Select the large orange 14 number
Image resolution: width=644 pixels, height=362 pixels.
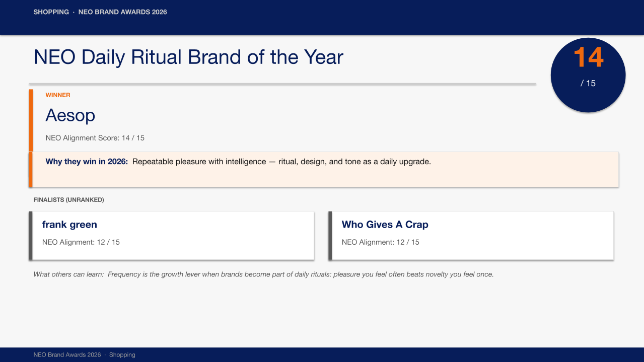[x=588, y=57]
